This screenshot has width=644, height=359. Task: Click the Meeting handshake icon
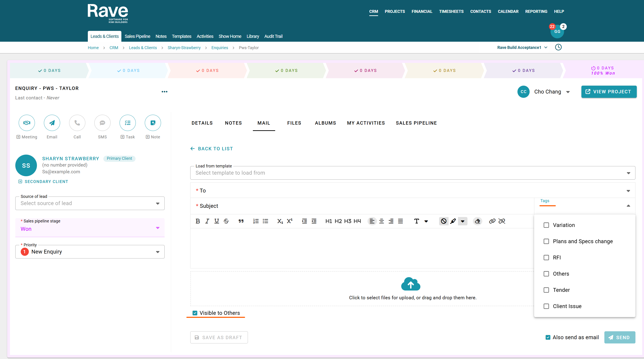click(27, 123)
